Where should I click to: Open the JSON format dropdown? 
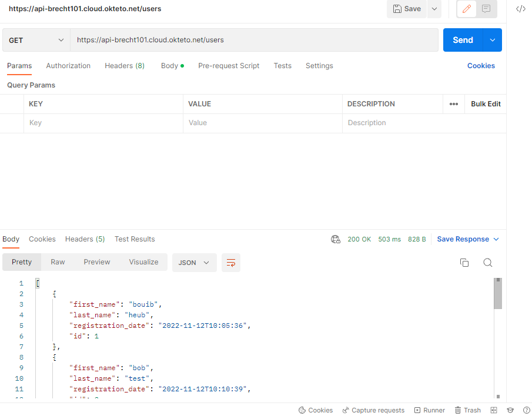tap(194, 263)
